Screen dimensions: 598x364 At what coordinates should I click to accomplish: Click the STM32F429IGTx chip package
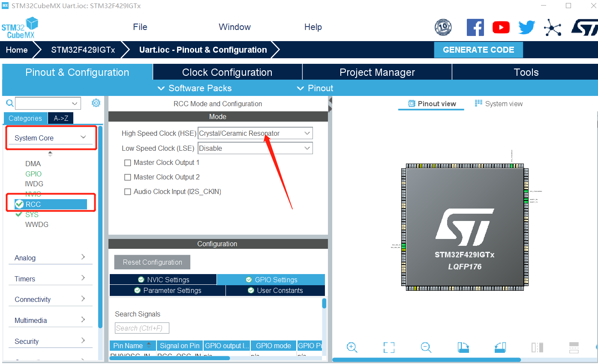pyautogui.click(x=465, y=228)
